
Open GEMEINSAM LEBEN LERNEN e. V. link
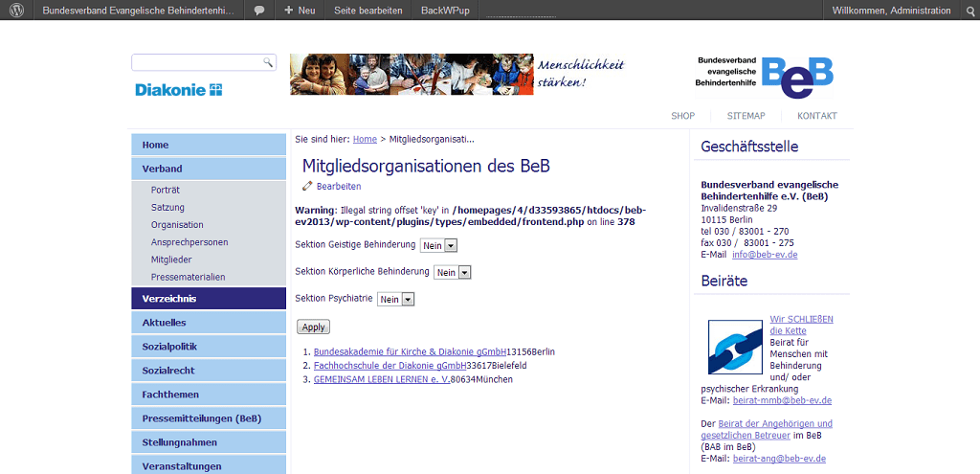click(x=382, y=379)
